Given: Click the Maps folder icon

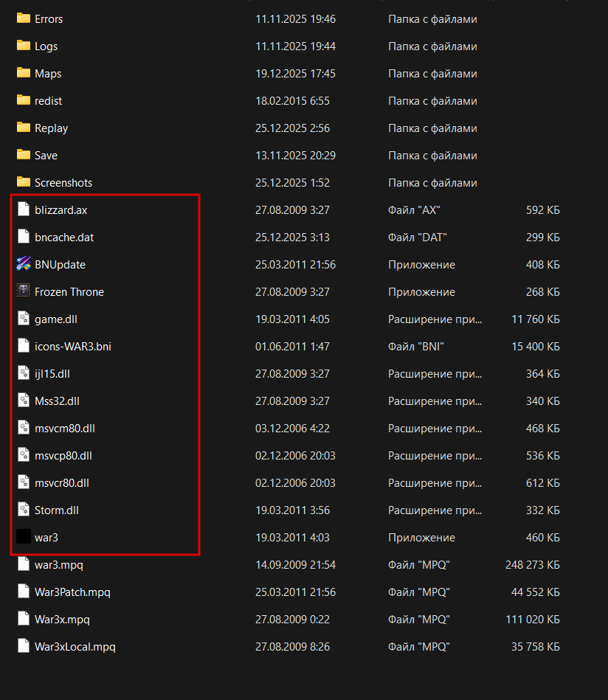Looking at the screenshot, I should (23, 73).
